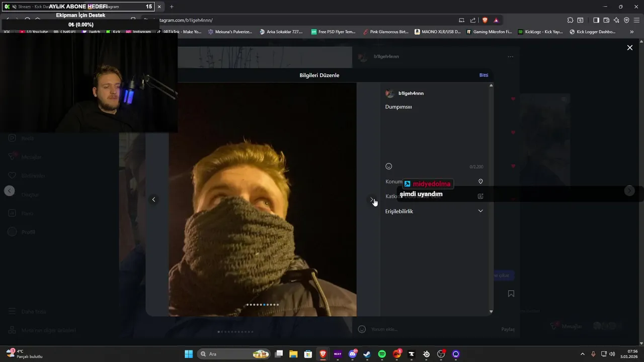Click the Windows taskbar search box
Image resolution: width=644 pixels, height=362 pixels.
click(x=234, y=354)
